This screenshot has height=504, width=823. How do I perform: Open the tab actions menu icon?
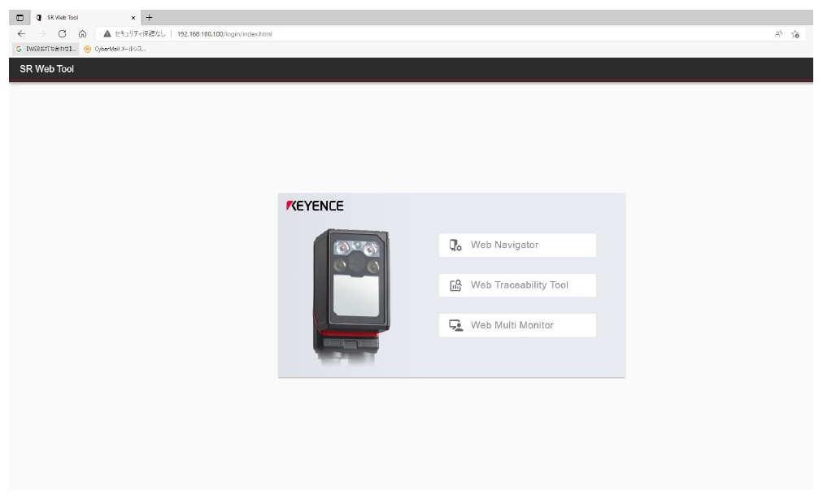[20, 18]
